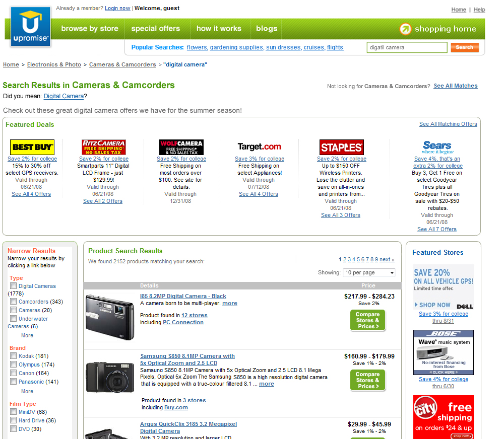Screen dimensions: 504x439
Task: Expand more Type filter options
Action: pos(27,335)
